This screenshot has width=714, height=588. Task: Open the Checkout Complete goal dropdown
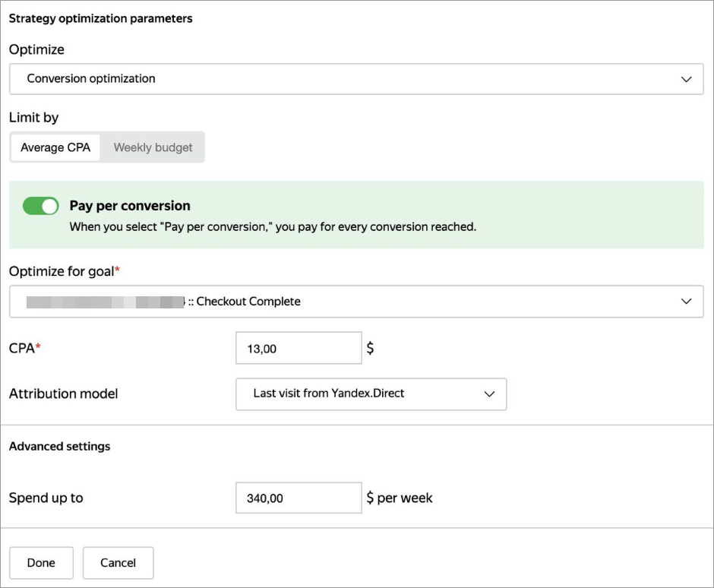[x=355, y=302]
